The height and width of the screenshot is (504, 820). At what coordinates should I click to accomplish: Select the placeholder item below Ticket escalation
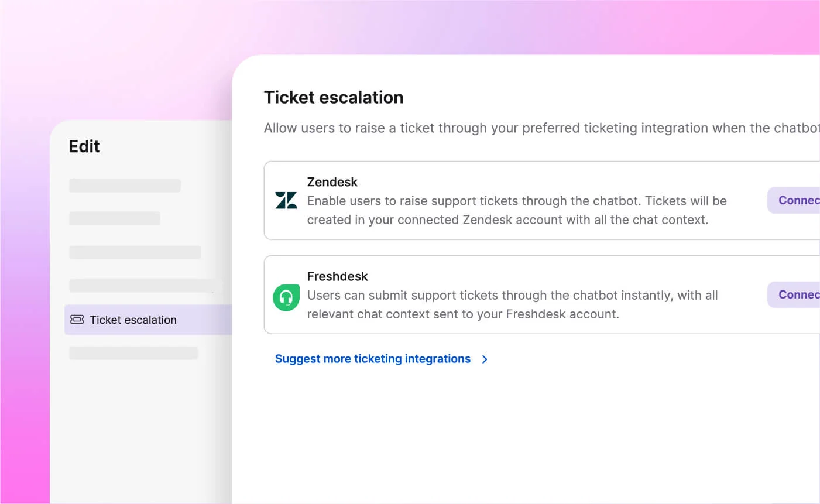pyautogui.click(x=134, y=352)
